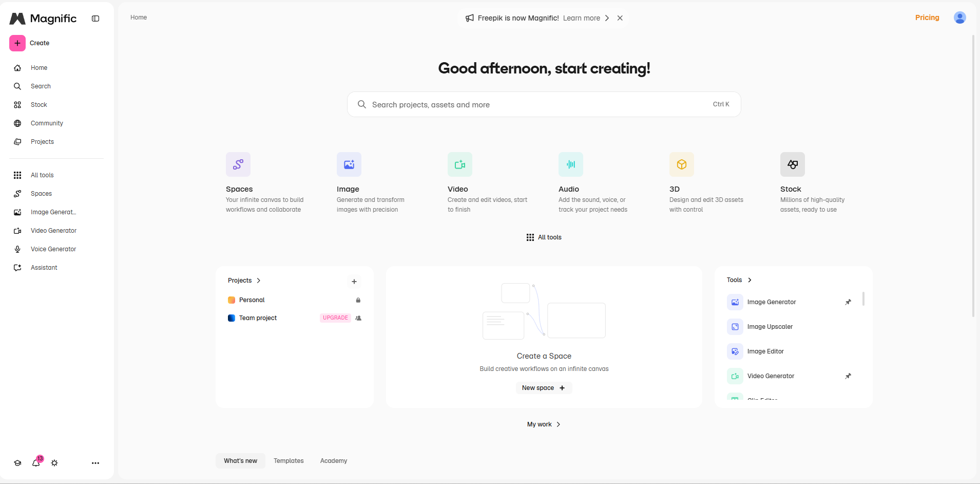Open the Team project row
Viewport: 980px width, 484px height.
click(x=295, y=318)
